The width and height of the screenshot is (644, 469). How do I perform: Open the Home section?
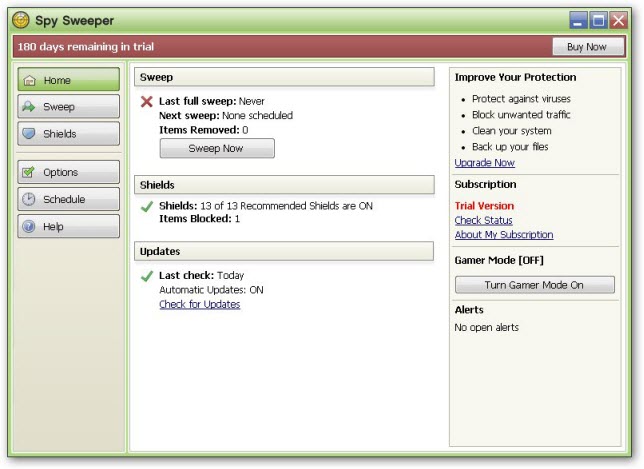point(69,80)
